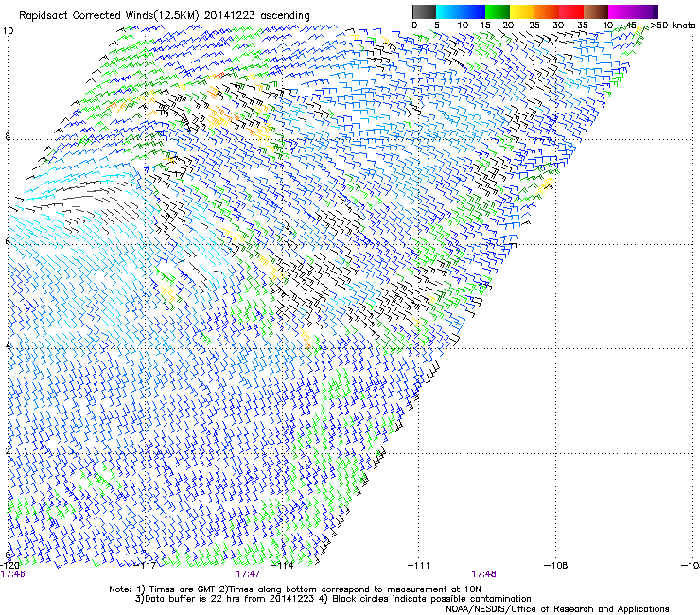Click the yellow 20-25 knots color segment
The image size is (700, 615).
point(522,11)
